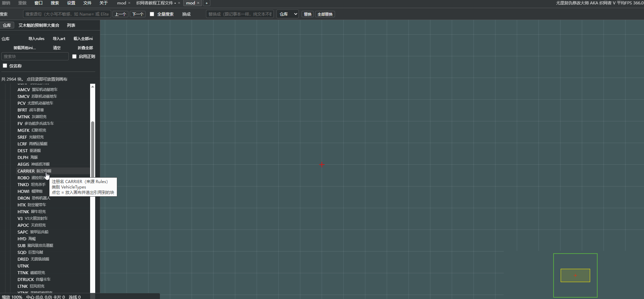The width and height of the screenshot is (644, 299).
Task: Click the block list scrollbar thumb
Action: [92, 149]
